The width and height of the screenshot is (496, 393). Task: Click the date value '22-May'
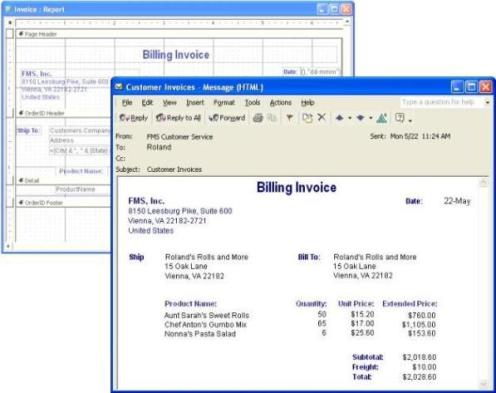click(457, 201)
